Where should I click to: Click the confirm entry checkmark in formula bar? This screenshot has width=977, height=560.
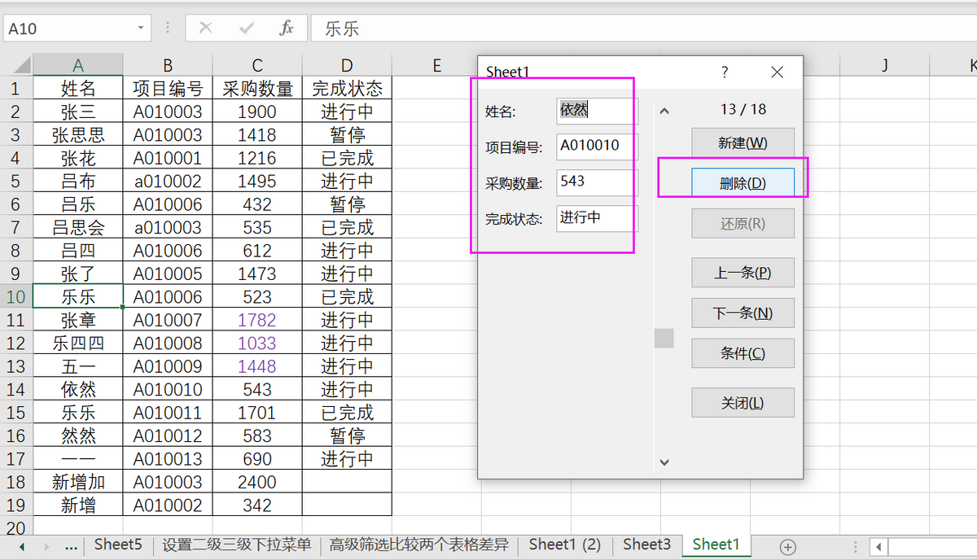pos(247,28)
